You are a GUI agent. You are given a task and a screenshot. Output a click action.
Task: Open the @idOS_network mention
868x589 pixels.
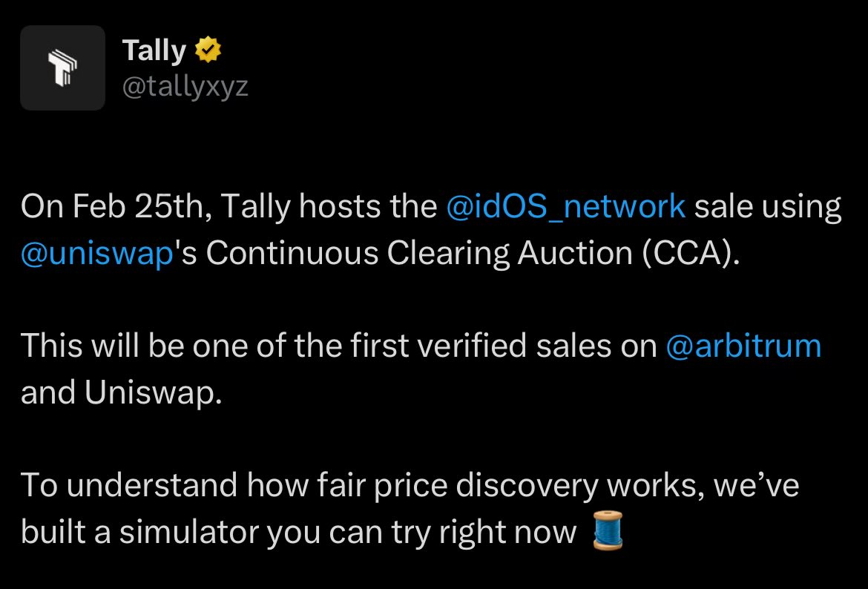tap(566, 207)
